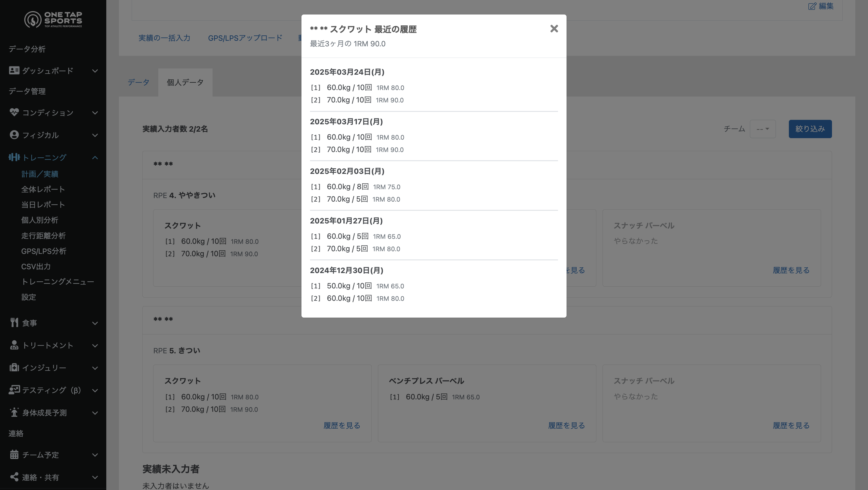Open 履歴を見る for RPE 5 スクワット
868x490 pixels.
(342, 425)
